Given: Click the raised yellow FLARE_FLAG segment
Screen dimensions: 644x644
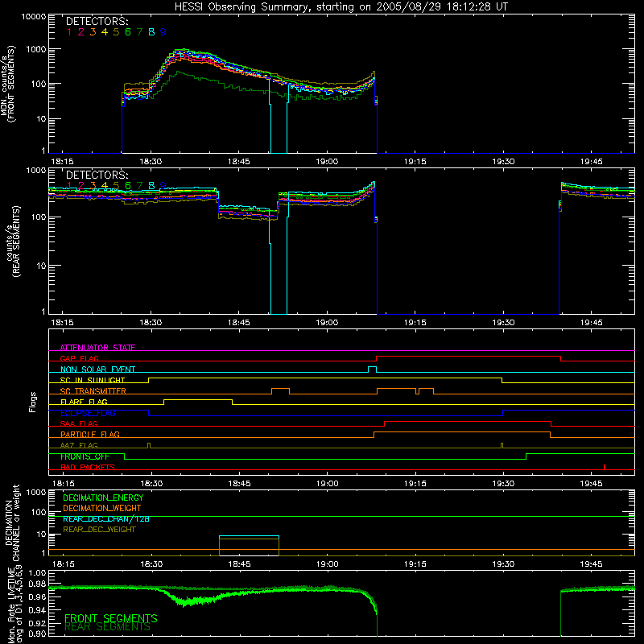Looking at the screenshot, I should [x=198, y=399].
